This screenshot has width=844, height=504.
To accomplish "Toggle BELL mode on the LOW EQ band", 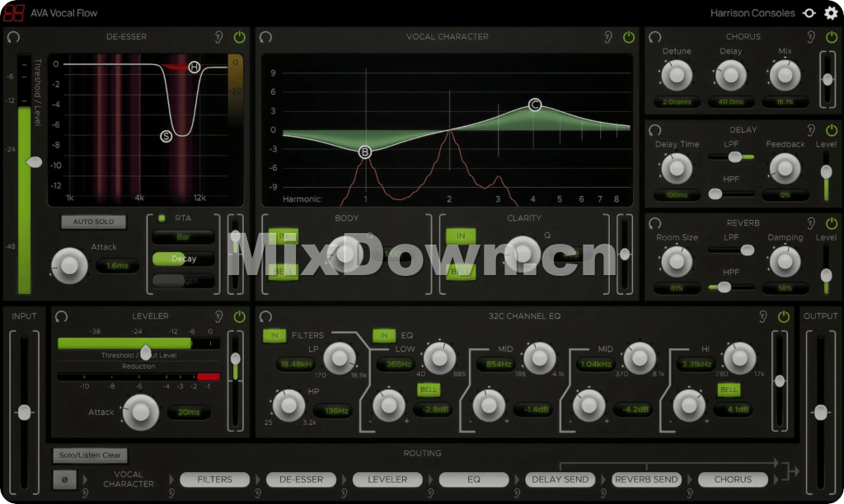I will 429,390.
